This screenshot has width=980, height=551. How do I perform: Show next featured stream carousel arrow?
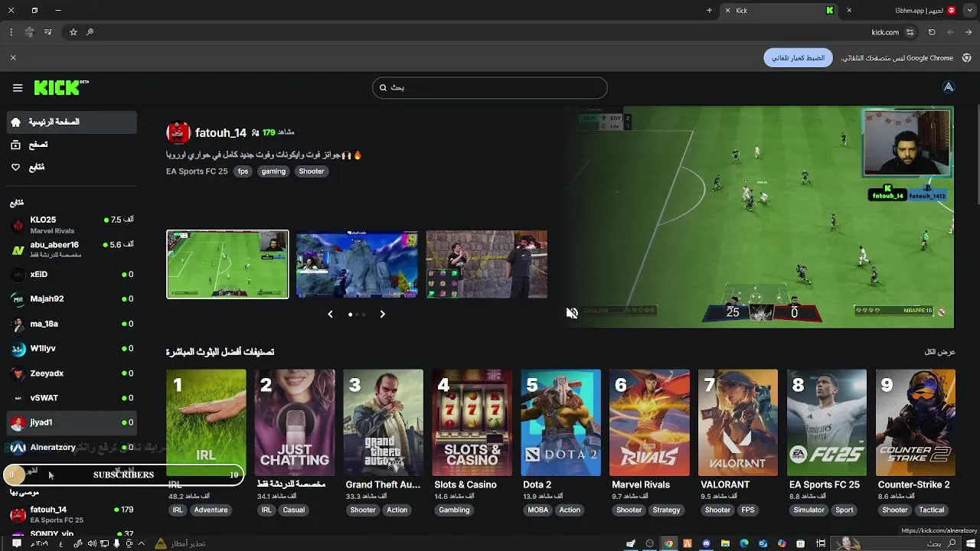coord(382,314)
